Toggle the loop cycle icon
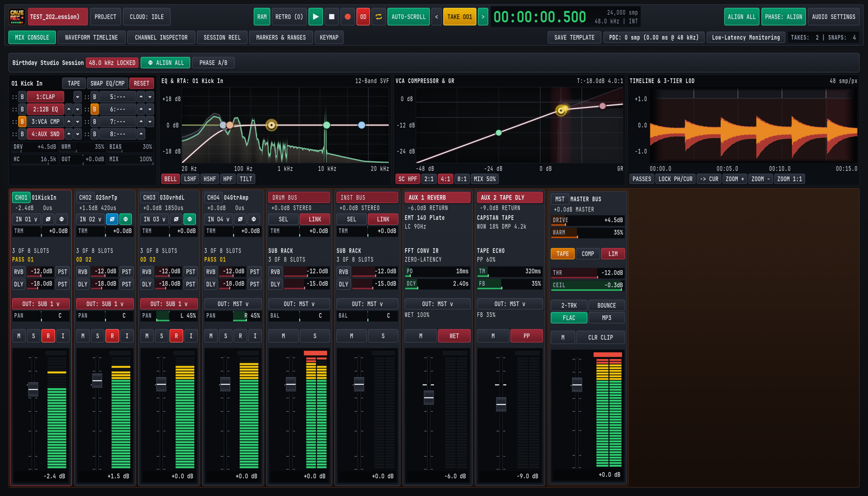868x496 pixels. (x=379, y=17)
